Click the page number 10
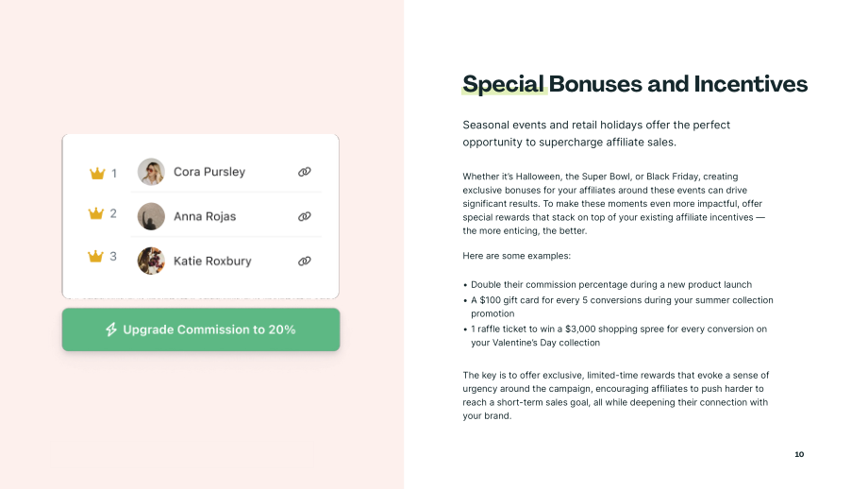The height and width of the screenshot is (489, 868). [799, 454]
